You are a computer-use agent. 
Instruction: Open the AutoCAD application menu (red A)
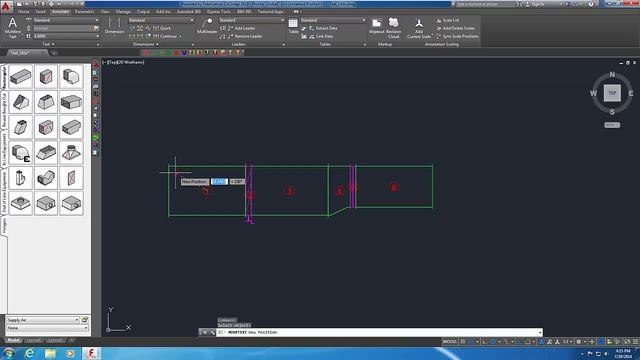pyautogui.click(x=6, y=7)
